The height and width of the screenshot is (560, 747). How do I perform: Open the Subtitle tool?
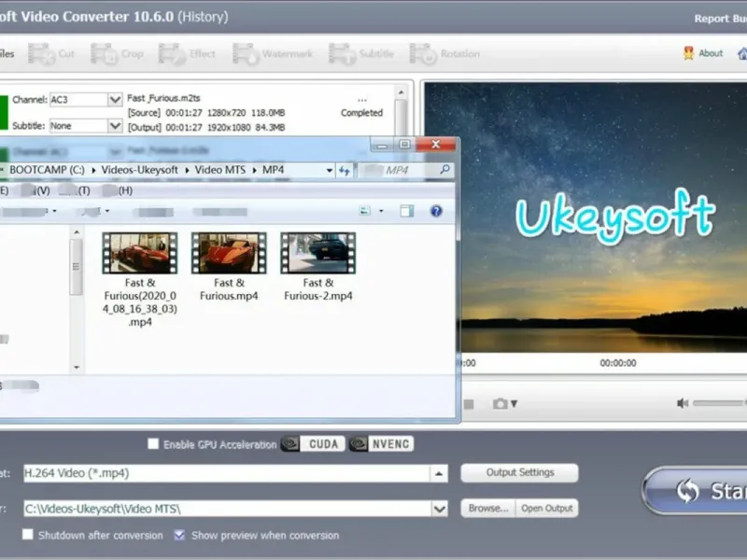(x=361, y=54)
